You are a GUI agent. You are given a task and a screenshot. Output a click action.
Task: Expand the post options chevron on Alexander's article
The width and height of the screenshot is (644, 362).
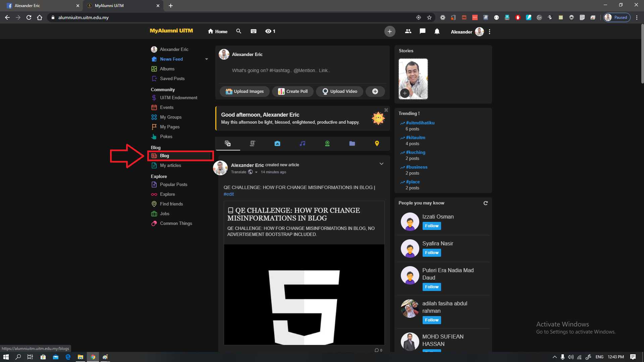click(x=381, y=164)
